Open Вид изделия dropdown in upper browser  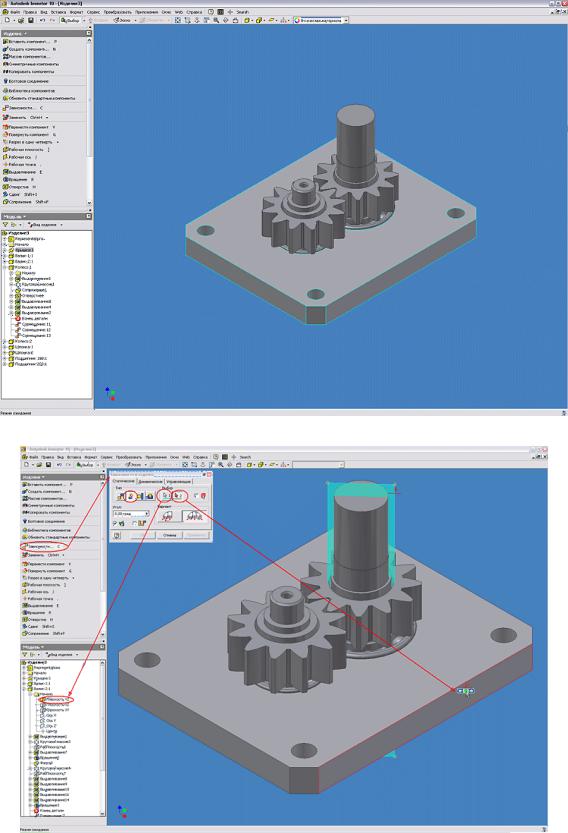(x=61, y=225)
